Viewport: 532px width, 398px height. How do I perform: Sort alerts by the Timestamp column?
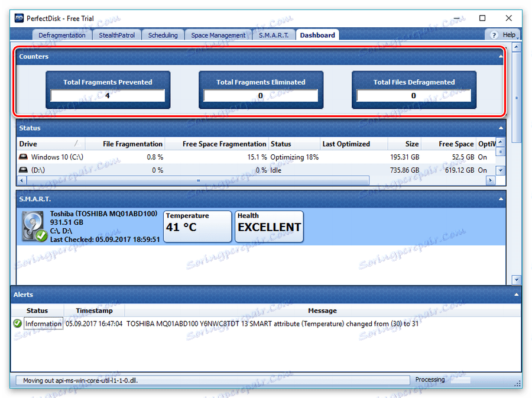(95, 311)
